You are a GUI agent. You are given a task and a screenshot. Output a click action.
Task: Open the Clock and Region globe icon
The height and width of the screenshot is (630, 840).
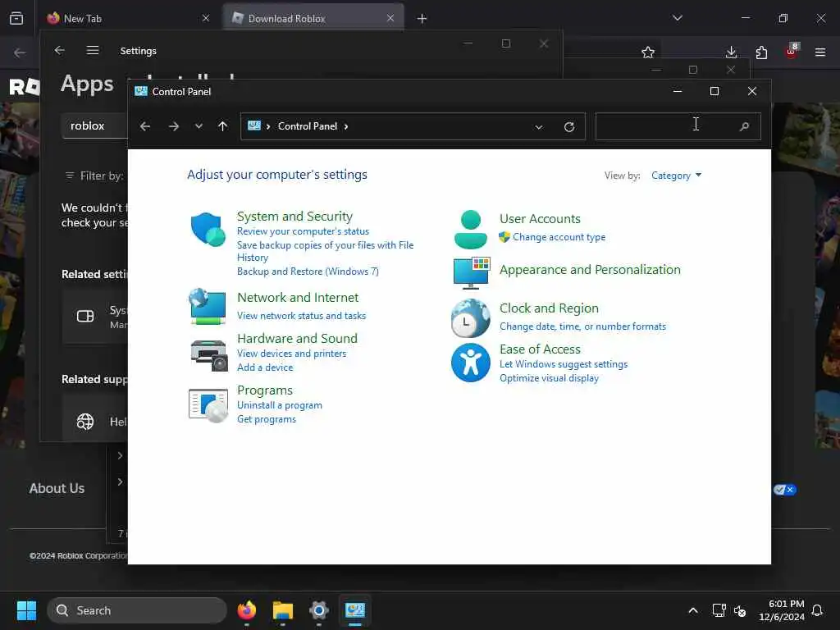pyautogui.click(x=470, y=318)
